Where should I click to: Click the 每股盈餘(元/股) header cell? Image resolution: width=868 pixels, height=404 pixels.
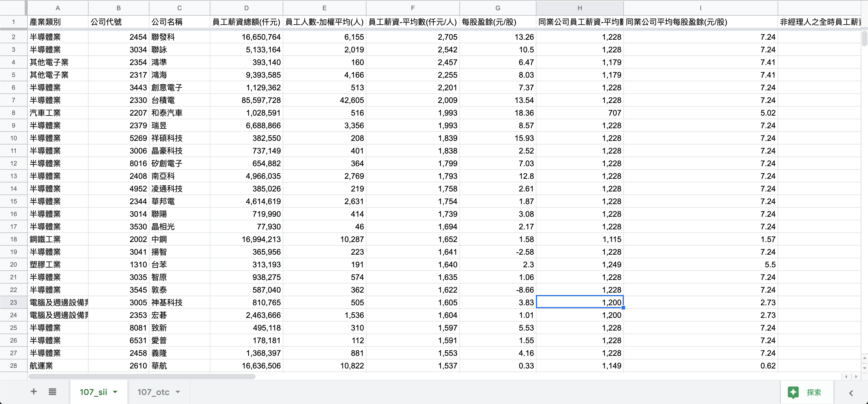(x=498, y=22)
